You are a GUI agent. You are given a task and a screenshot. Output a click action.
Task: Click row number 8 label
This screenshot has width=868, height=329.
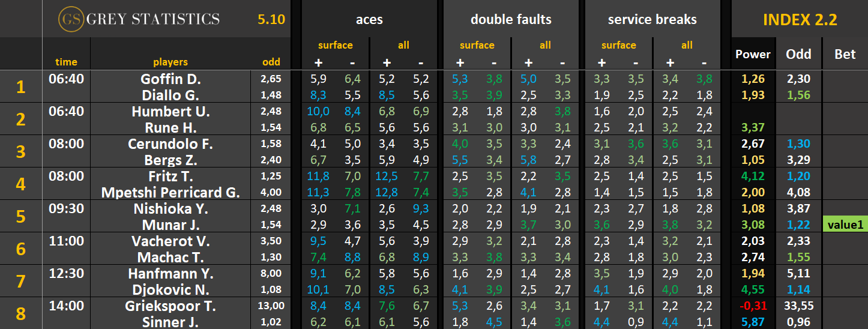click(21, 314)
